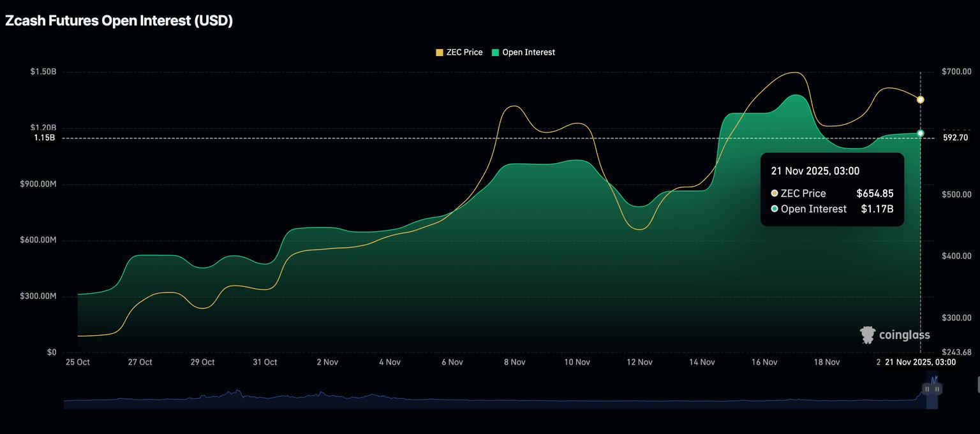Click the 1.15B label on the left axis
The height and width of the screenshot is (434, 980).
(x=45, y=137)
